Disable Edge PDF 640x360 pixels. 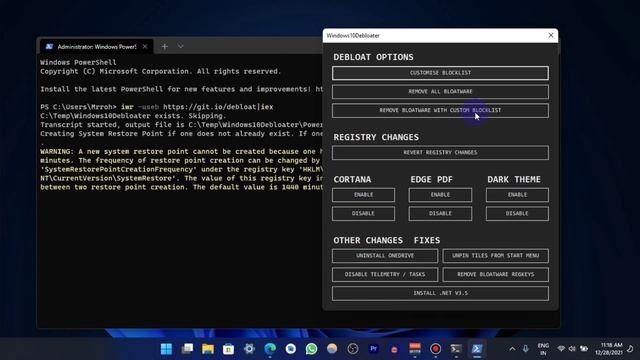click(x=440, y=213)
